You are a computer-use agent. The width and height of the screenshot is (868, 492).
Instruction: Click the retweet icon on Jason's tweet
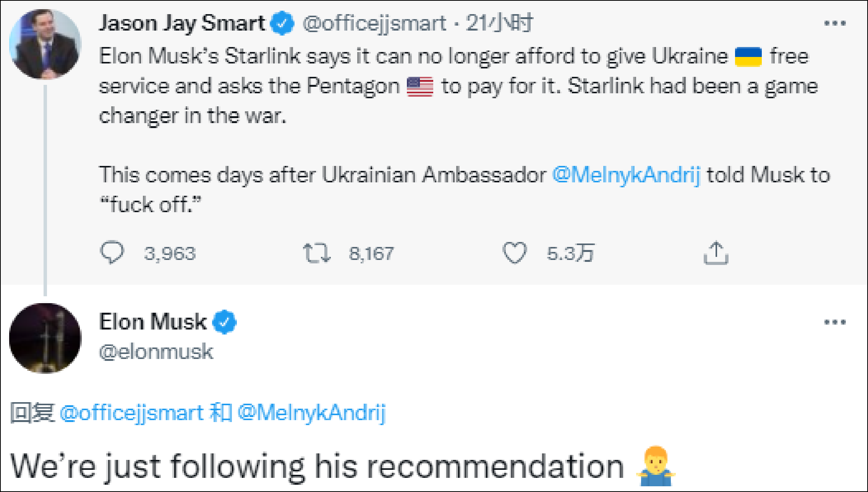point(317,253)
